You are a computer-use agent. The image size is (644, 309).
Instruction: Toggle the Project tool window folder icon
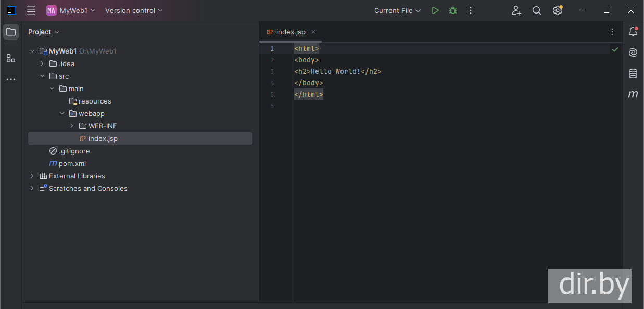pos(11,32)
